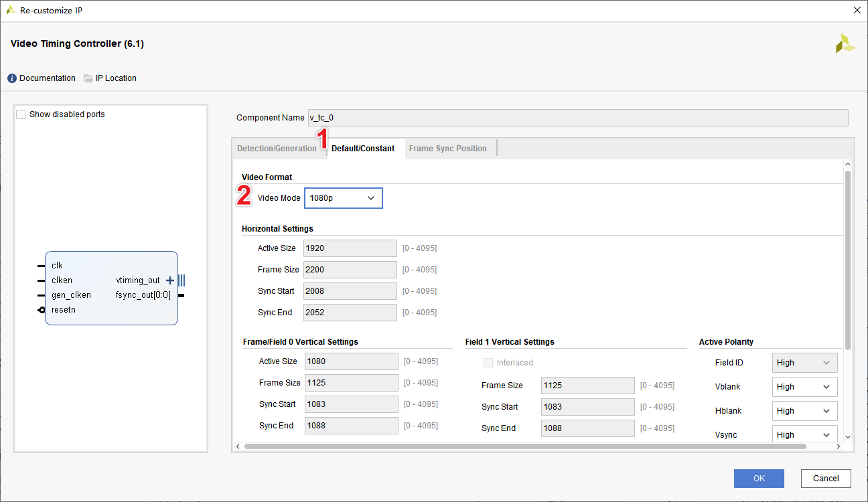This screenshot has width=868, height=502.
Task: Click the vtiming_out bus interface bars
Action: [182, 280]
